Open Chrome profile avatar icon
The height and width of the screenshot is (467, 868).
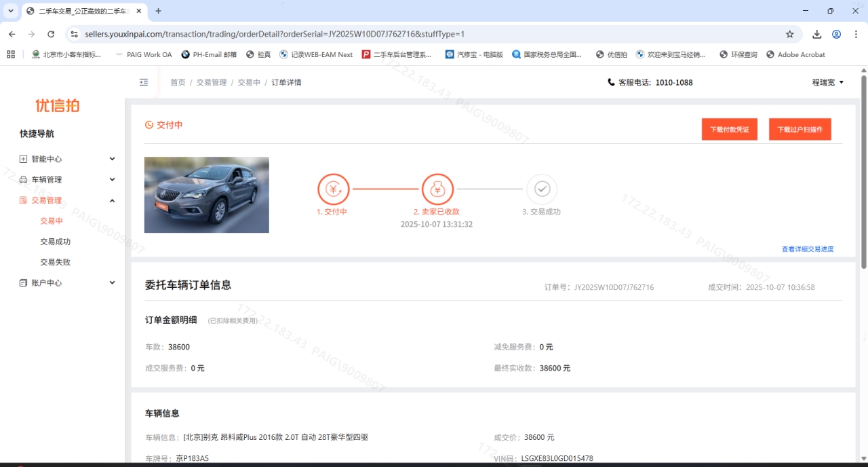pyautogui.click(x=836, y=34)
